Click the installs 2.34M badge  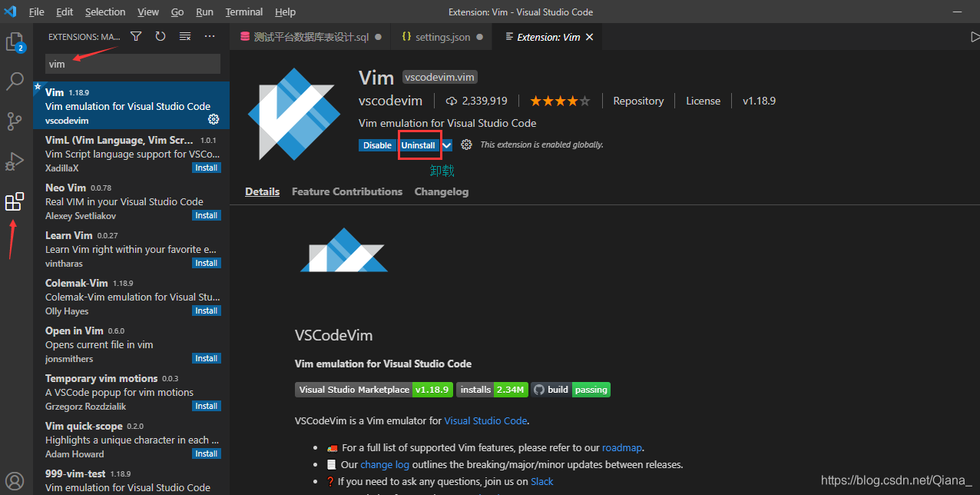492,390
